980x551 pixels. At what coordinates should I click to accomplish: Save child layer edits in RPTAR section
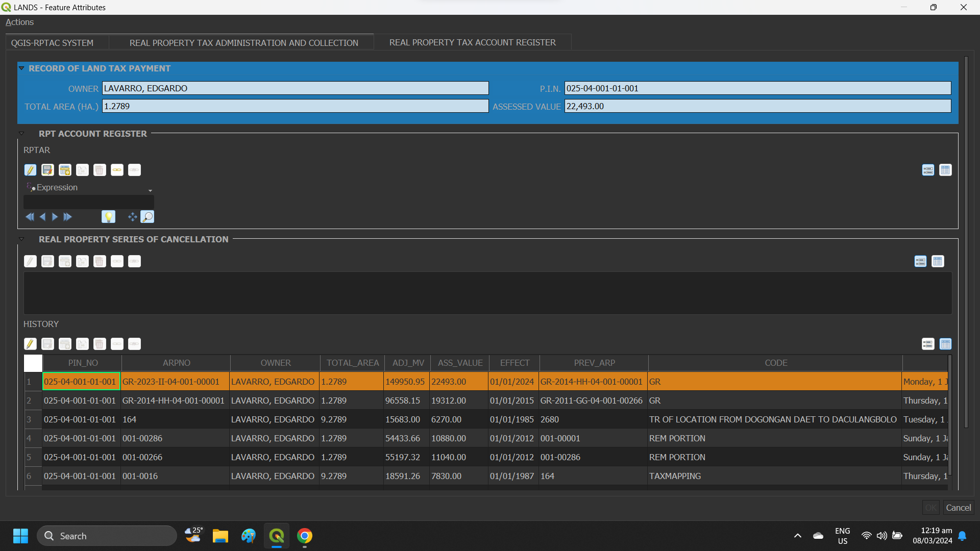point(47,170)
